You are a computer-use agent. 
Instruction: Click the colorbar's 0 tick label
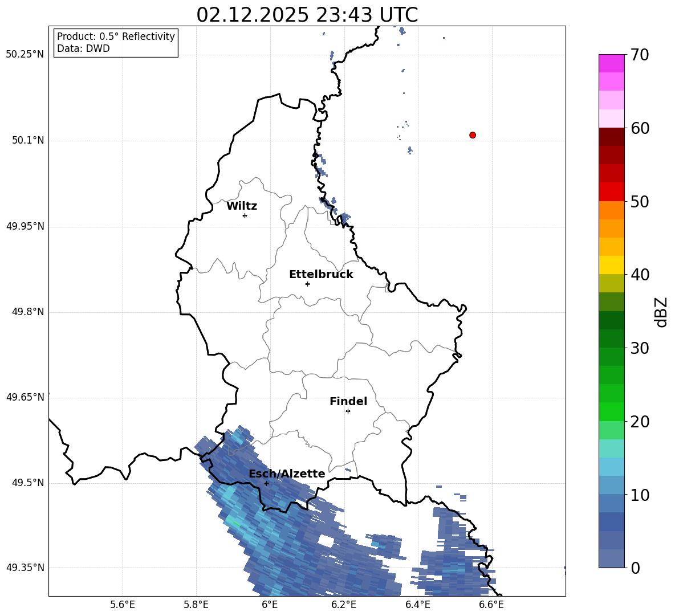tap(635, 568)
